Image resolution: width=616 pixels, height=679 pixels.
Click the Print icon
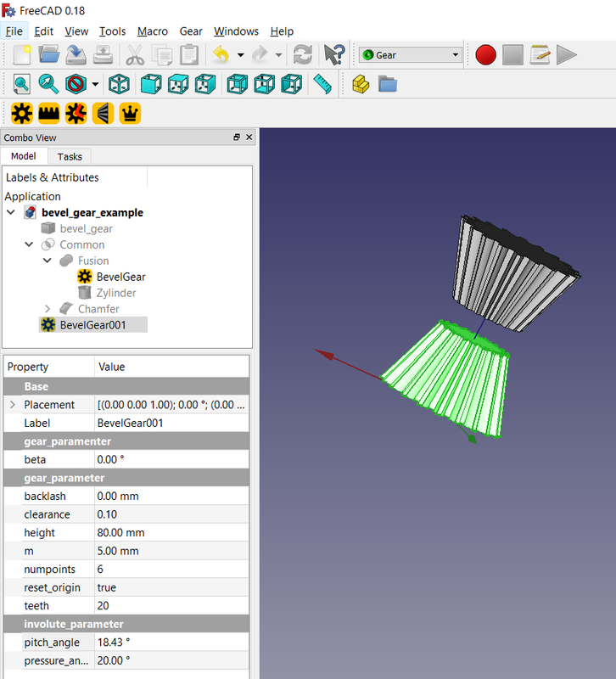[x=103, y=55]
